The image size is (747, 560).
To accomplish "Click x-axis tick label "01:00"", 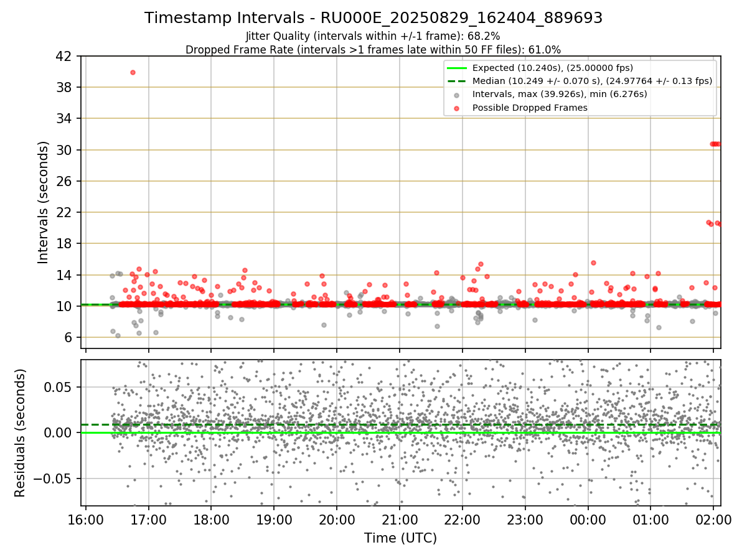I will tap(651, 519).
